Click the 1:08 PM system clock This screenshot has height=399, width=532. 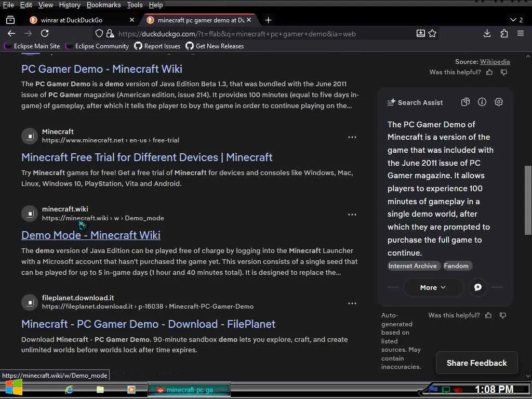(x=494, y=389)
